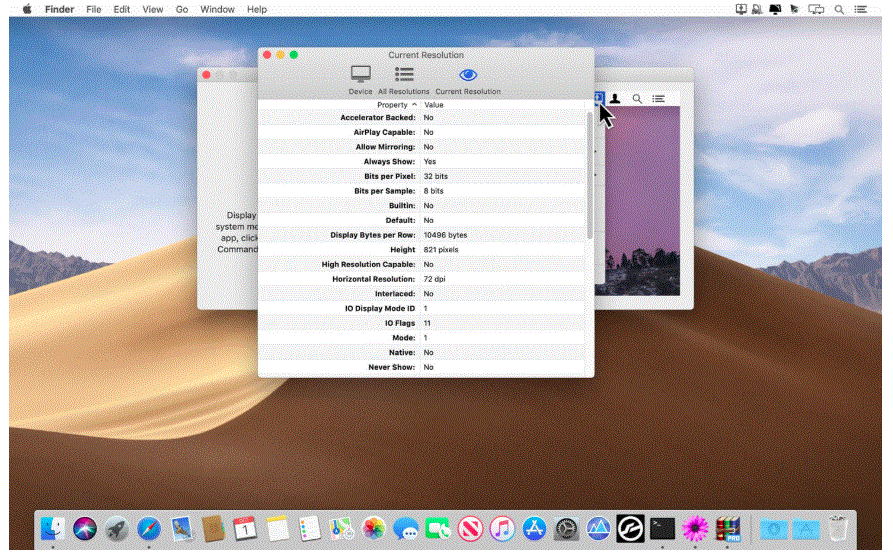
Task: Select the Default row label
Action: [400, 220]
